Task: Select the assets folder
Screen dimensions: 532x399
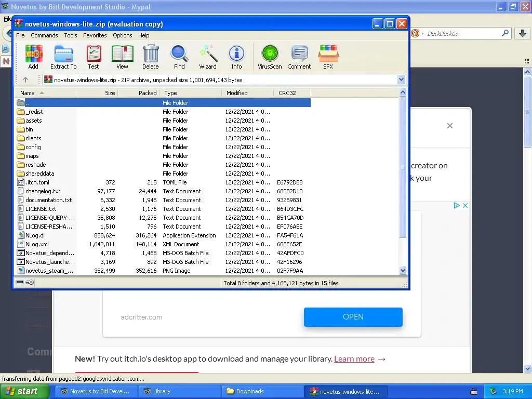Action: (x=30, y=121)
